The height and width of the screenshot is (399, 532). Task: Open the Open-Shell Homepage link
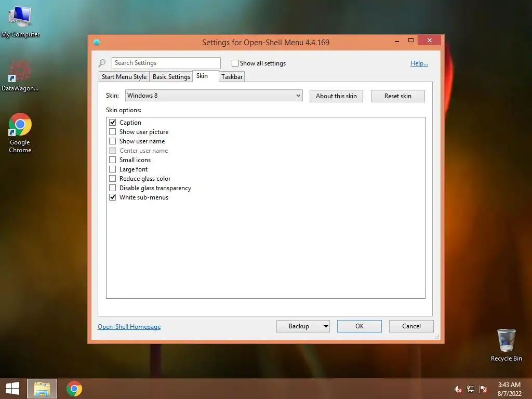coord(129,327)
